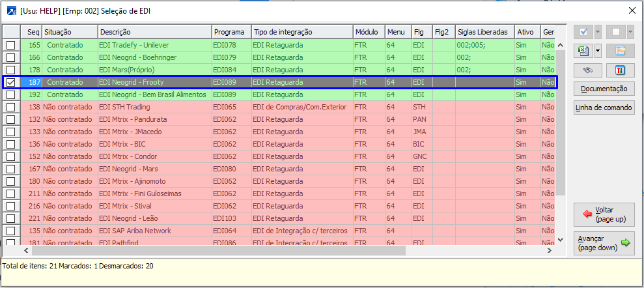644x288 pixels.
Task: Tick the EDI Mtrix - Ajinomoto checkbox
Action: pos(11,181)
